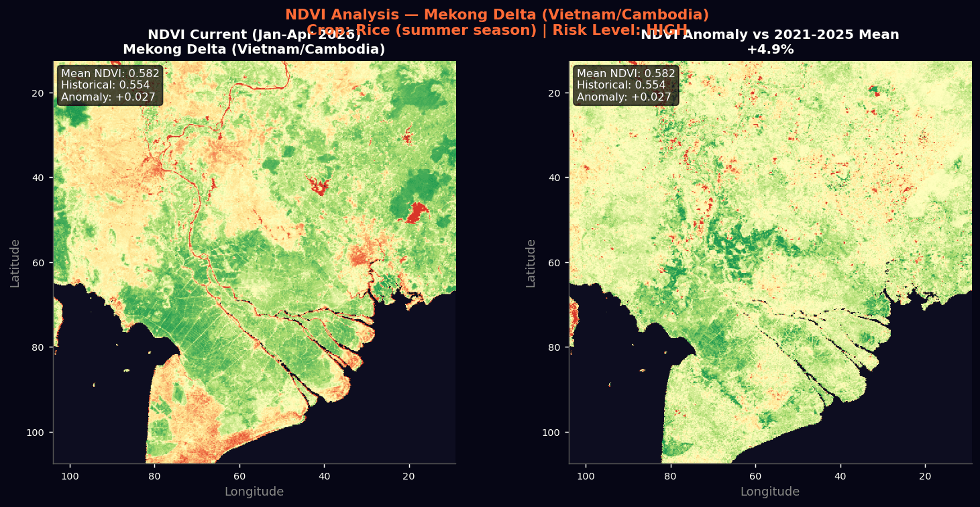Click latitude tick '20' on anomaly plot

click(553, 93)
